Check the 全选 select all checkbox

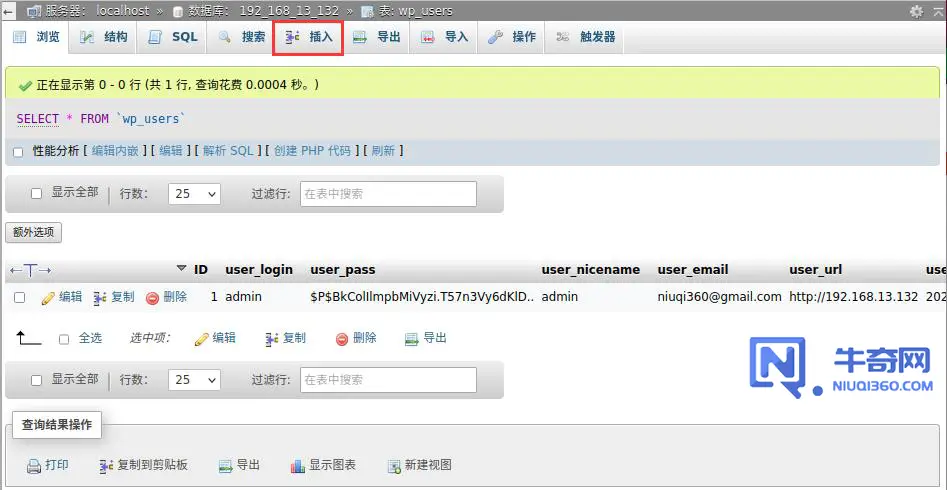[x=64, y=340]
